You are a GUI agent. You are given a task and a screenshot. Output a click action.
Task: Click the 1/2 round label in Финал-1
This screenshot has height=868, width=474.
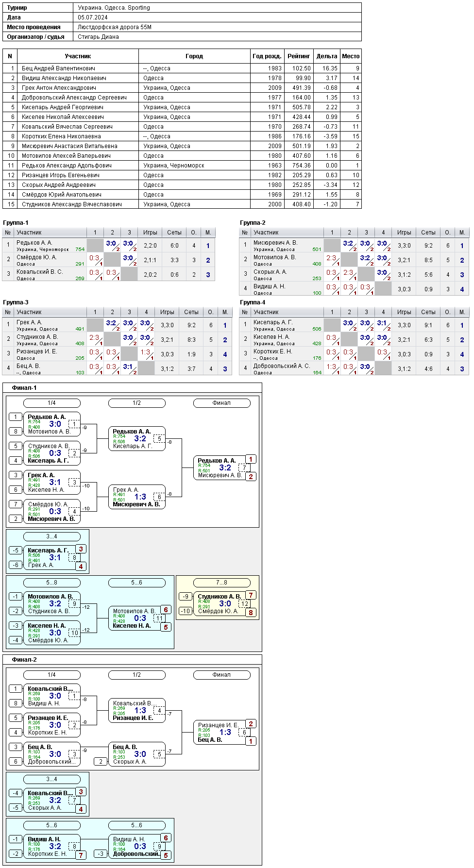tap(137, 403)
